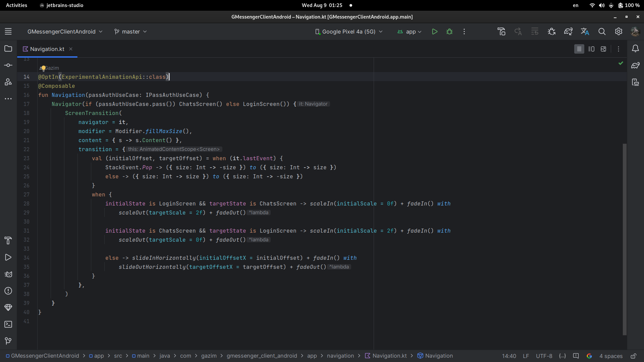Toggle the file read-only lock icon

click(x=633, y=356)
